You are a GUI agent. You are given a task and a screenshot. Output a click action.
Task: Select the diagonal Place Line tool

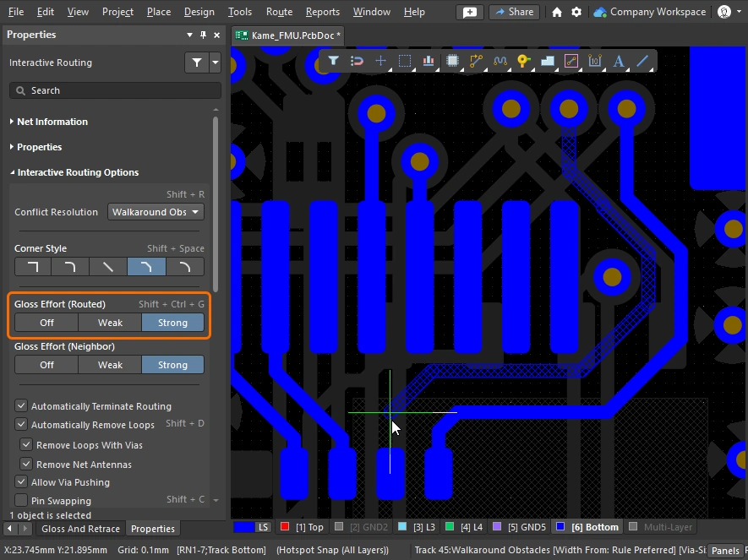(642, 61)
